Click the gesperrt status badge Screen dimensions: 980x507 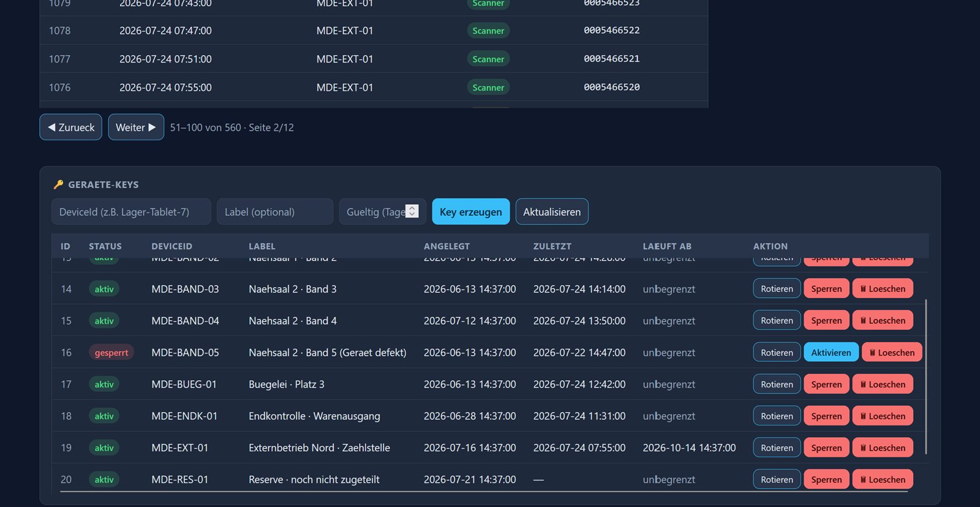[111, 353]
